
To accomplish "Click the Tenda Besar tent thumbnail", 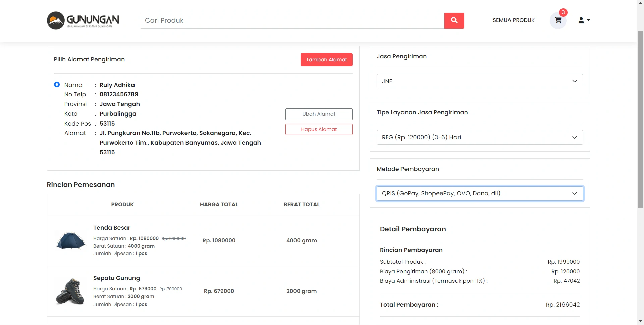I will pyautogui.click(x=70, y=241).
